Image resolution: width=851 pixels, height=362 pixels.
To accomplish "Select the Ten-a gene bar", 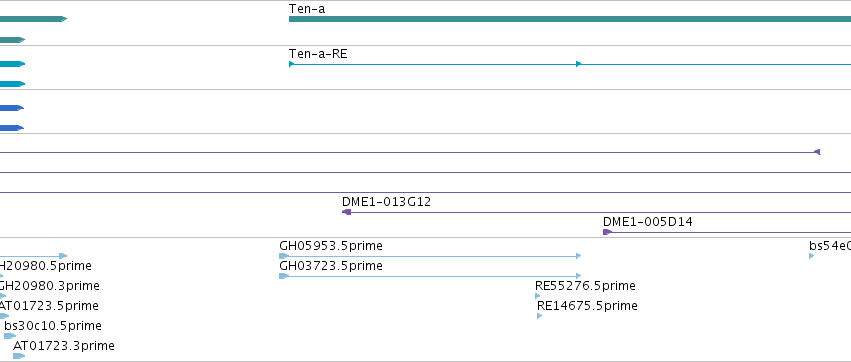I will pos(570,19).
